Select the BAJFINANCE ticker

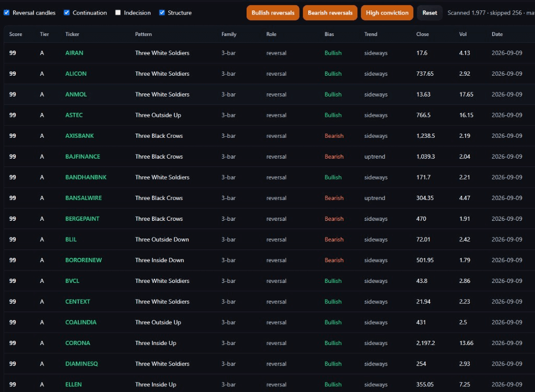coord(83,157)
